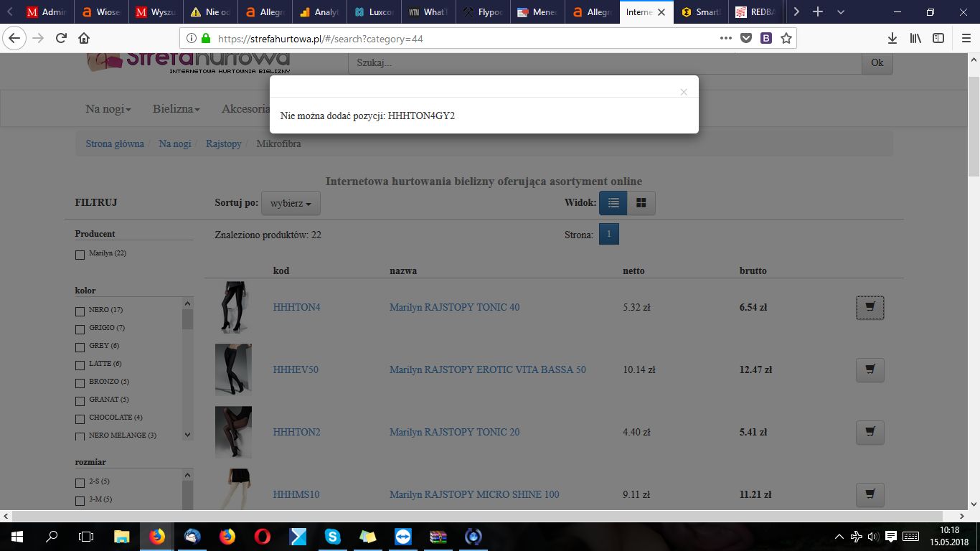This screenshot has height=551, width=980.
Task: Check the Marilyn producer filter
Action: (x=80, y=255)
